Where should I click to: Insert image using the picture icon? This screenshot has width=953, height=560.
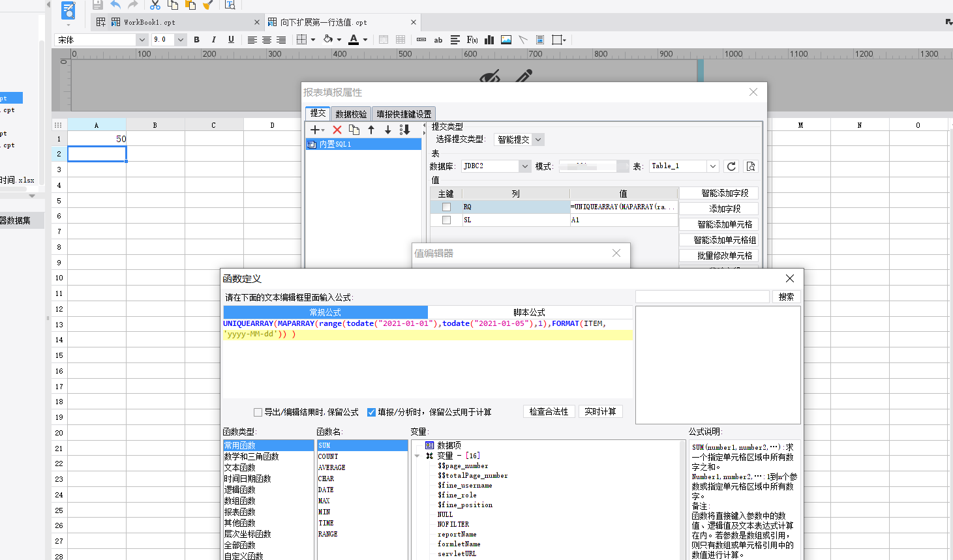click(506, 40)
